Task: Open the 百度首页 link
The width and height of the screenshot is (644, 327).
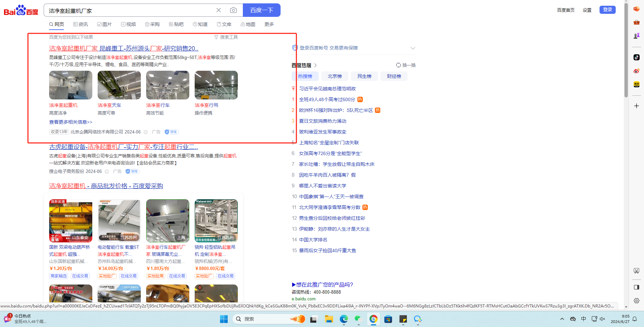Action: (x=566, y=10)
